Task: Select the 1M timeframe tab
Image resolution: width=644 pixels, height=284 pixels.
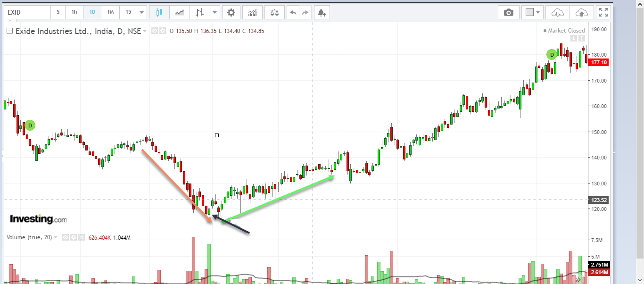Action: [110, 12]
